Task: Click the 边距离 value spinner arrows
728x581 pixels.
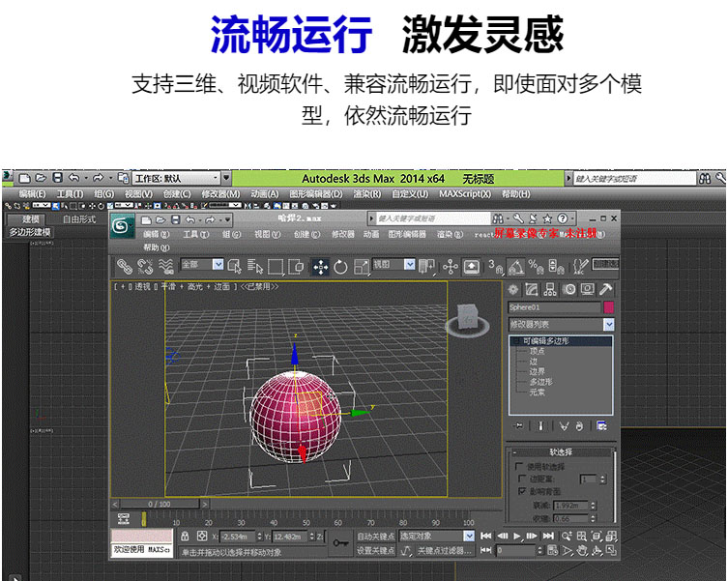Action: point(602,479)
